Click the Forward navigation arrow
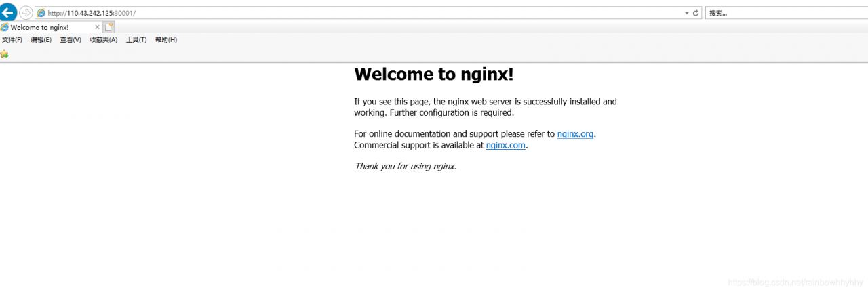868x292 pixels. coord(26,12)
